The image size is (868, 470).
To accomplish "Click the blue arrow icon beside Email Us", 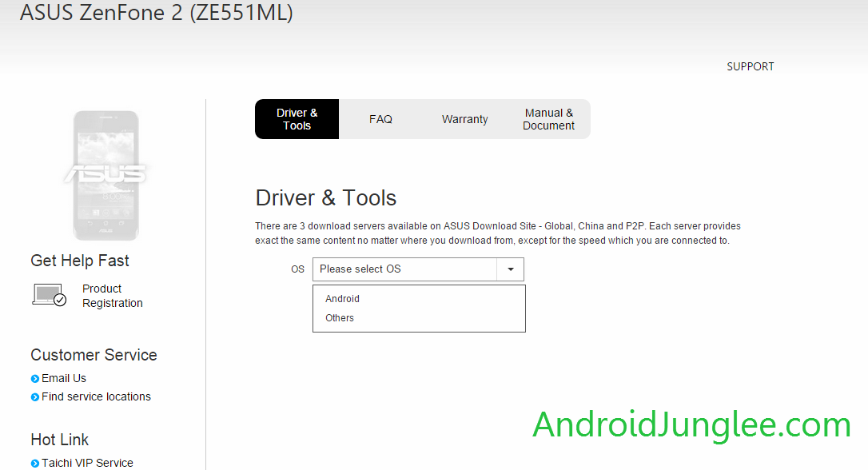I will 35,379.
